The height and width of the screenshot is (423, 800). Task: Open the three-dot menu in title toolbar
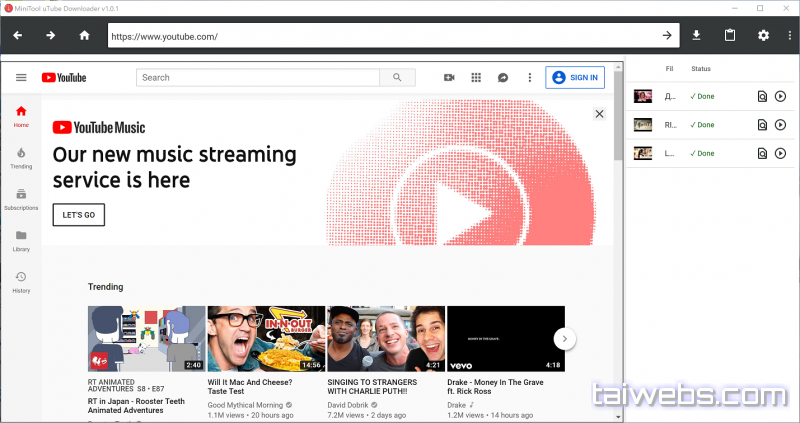point(789,36)
